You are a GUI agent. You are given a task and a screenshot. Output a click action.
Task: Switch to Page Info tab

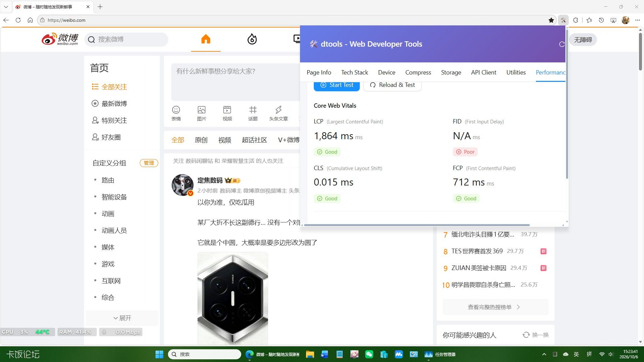(x=319, y=72)
